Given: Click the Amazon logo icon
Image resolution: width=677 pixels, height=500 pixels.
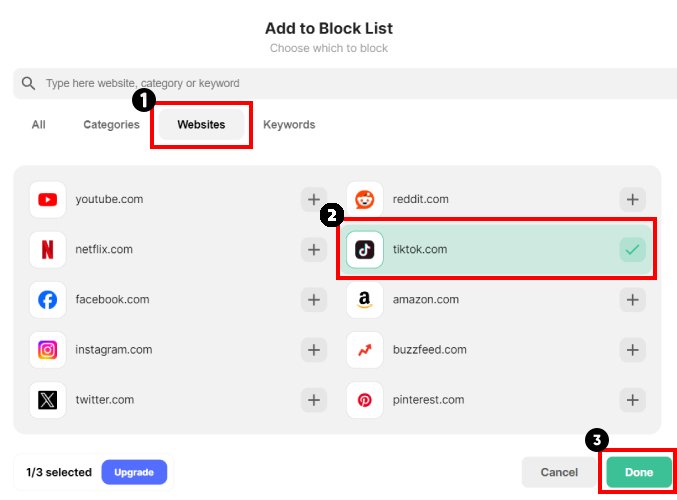Looking at the screenshot, I should coord(365,299).
